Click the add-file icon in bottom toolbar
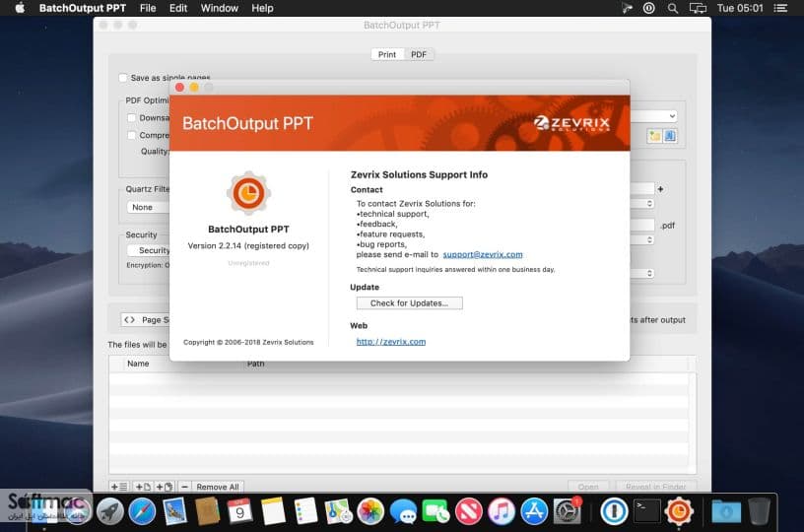Image resolution: width=804 pixels, height=532 pixels. click(143, 487)
